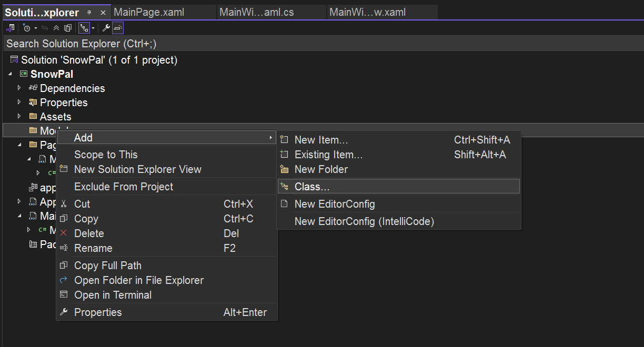Click the wrench icon beside Properties Alt+Enter
The height and width of the screenshot is (347, 644).
coord(64,312)
